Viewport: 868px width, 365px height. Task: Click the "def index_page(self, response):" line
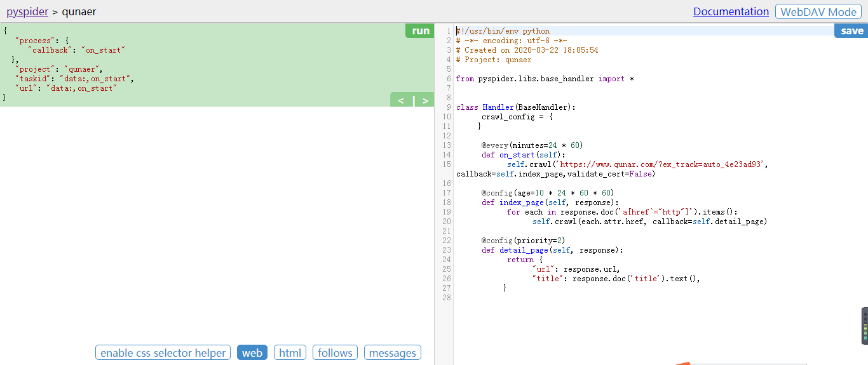point(550,202)
